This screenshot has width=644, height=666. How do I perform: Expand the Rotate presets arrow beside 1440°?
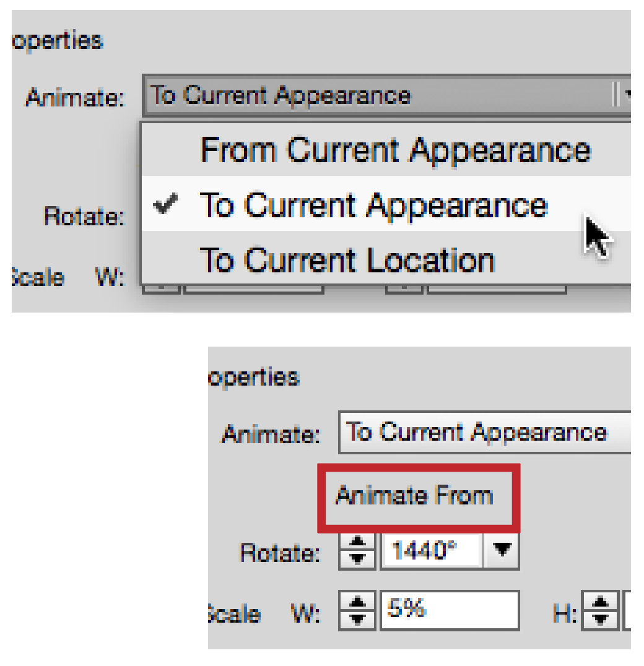503,549
